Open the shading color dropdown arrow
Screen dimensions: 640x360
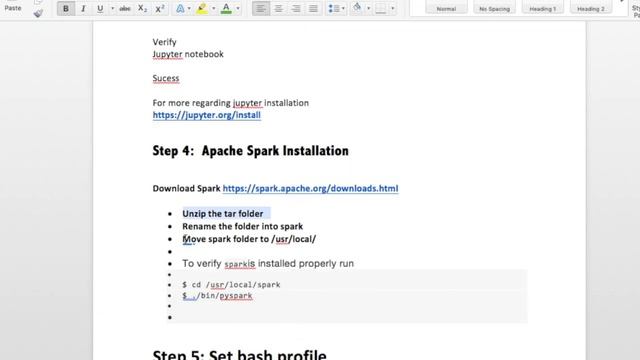coord(368,9)
